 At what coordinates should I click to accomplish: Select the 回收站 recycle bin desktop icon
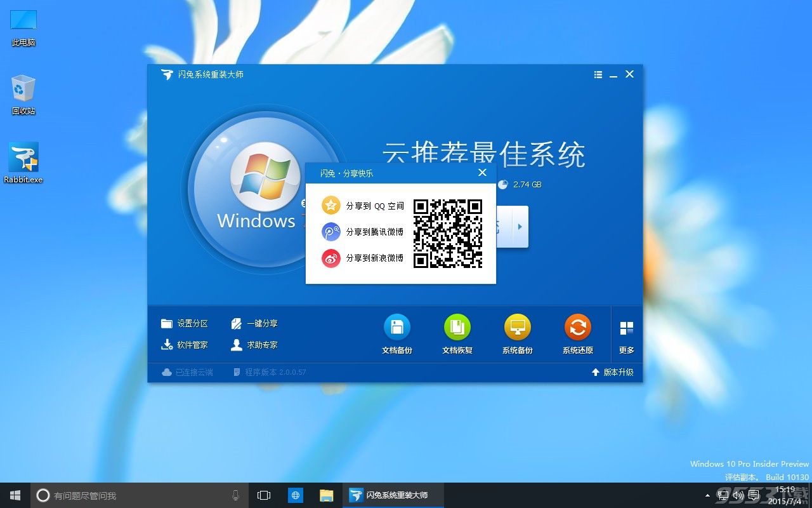coord(23,95)
